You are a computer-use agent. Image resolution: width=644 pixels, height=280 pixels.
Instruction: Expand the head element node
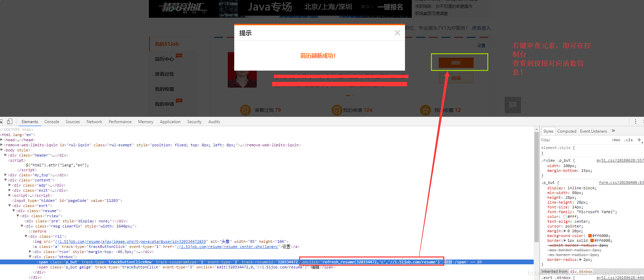click(2, 140)
